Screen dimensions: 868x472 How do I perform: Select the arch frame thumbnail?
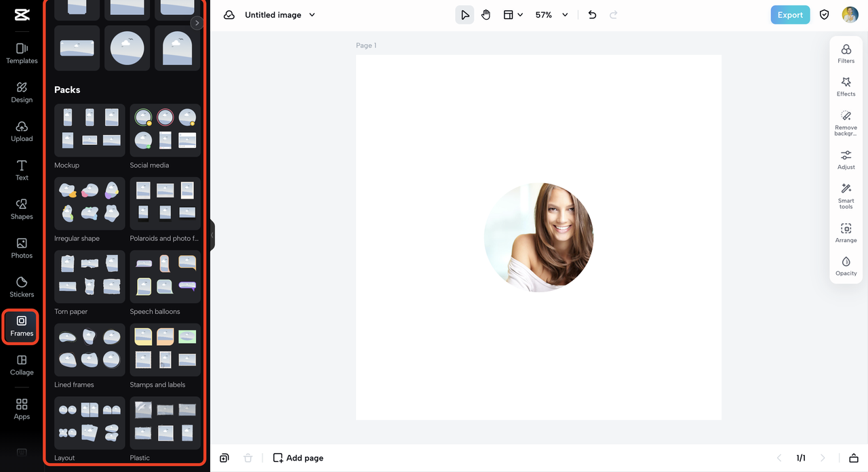[178, 48]
